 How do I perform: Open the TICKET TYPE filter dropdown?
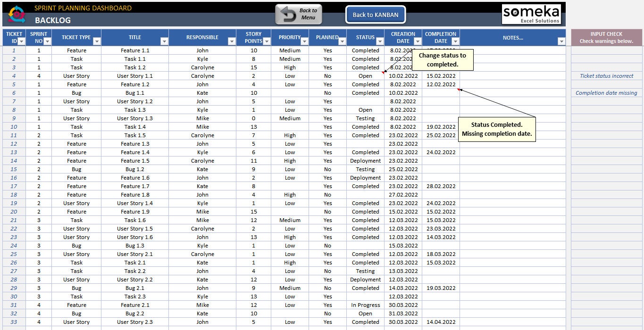click(96, 41)
